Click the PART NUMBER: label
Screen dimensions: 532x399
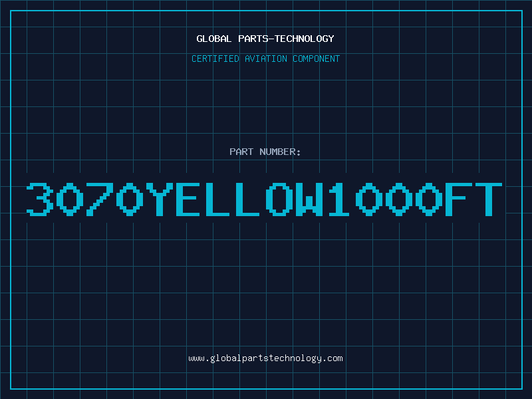click(x=265, y=152)
